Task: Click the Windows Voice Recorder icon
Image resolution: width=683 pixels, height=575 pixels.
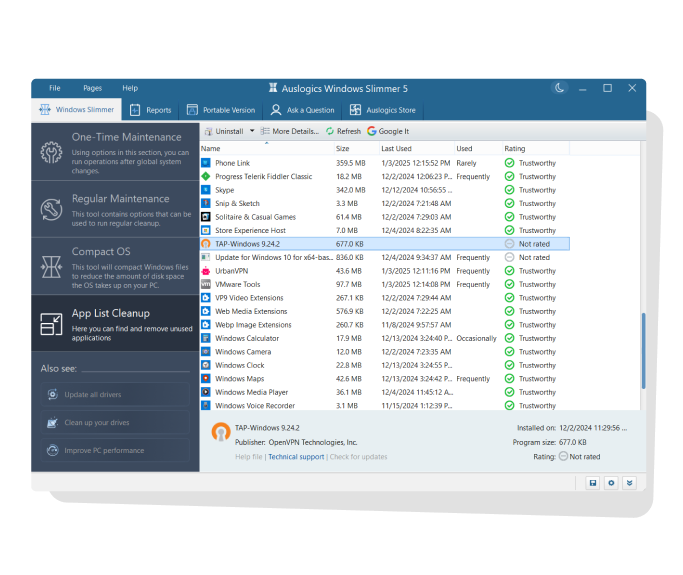Action: click(x=206, y=406)
